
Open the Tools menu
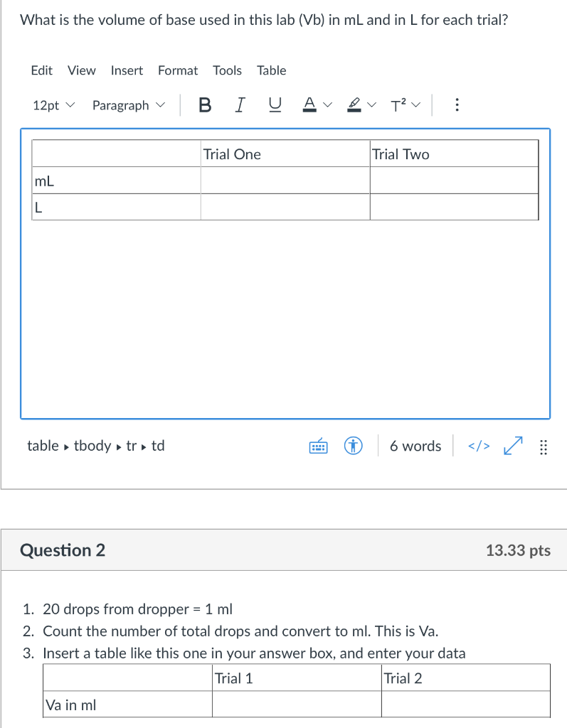pos(227,70)
